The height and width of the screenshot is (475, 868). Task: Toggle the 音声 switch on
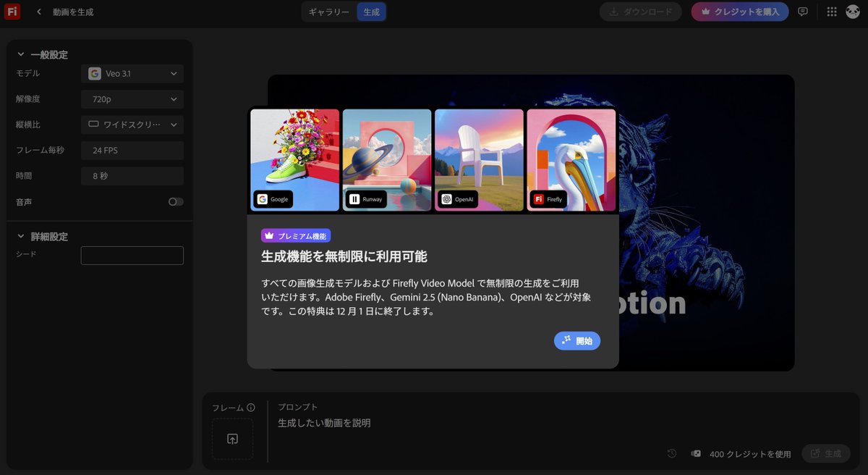(175, 202)
